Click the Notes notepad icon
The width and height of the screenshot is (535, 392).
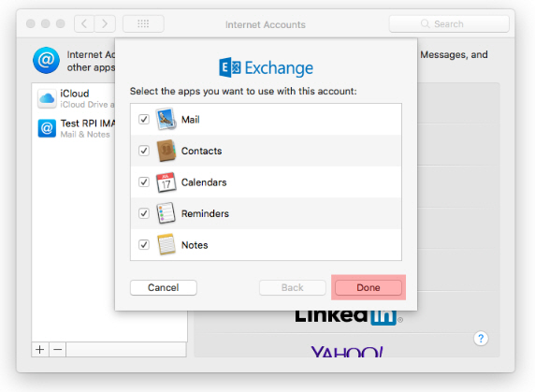tap(166, 244)
